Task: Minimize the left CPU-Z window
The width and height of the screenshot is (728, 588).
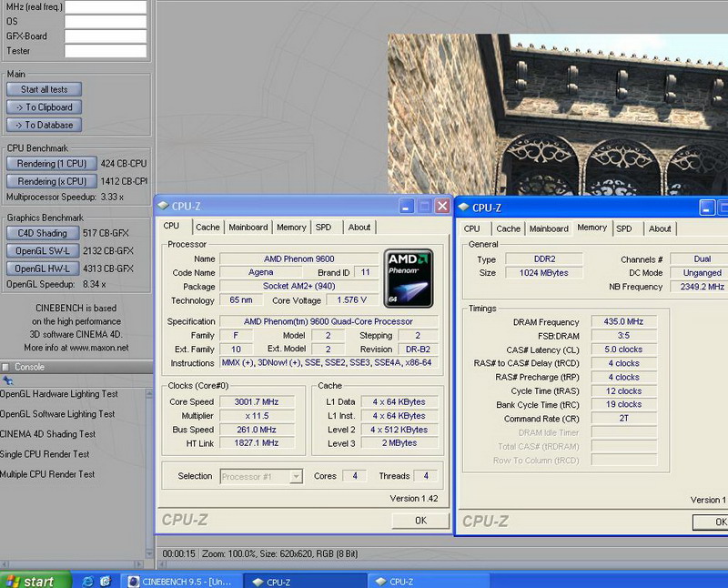Action: coord(406,207)
